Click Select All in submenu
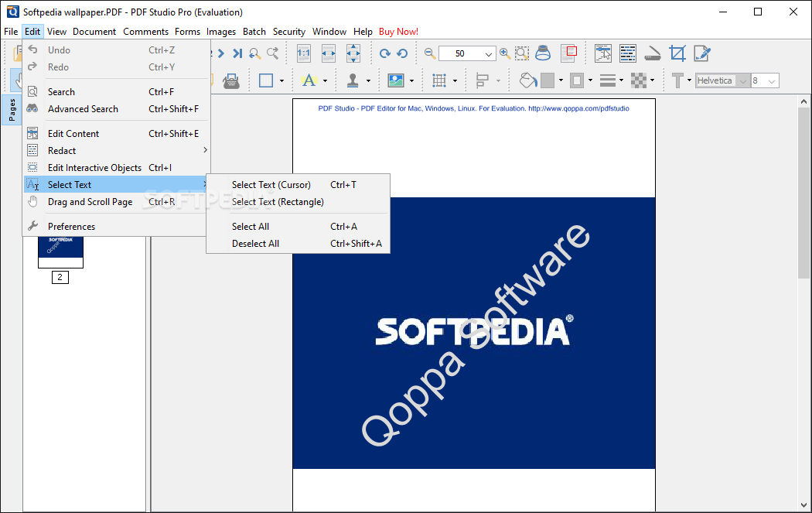Screen dimensions: 812x513 click(298, 227)
